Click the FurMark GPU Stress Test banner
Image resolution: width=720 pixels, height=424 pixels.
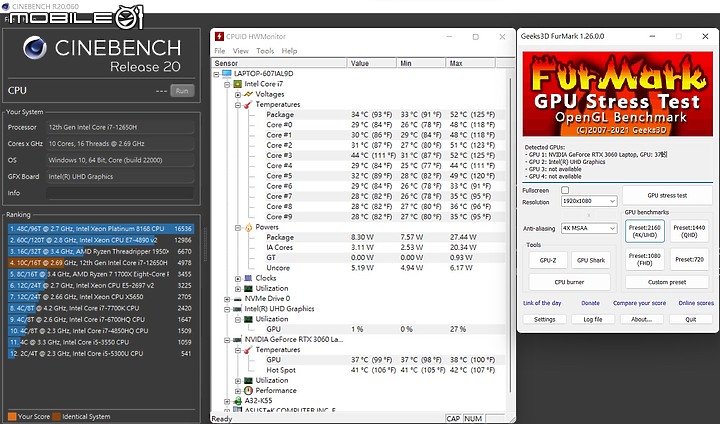[618, 94]
